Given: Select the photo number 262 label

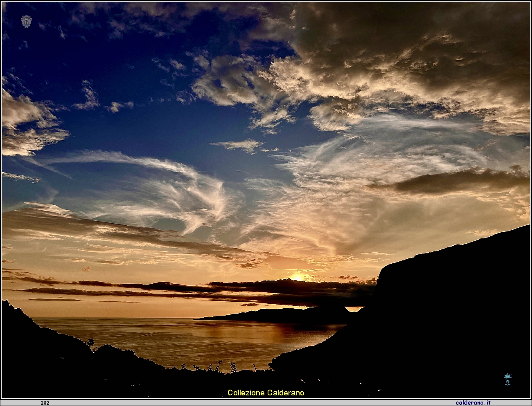Looking at the screenshot, I should pyautogui.click(x=45, y=403).
